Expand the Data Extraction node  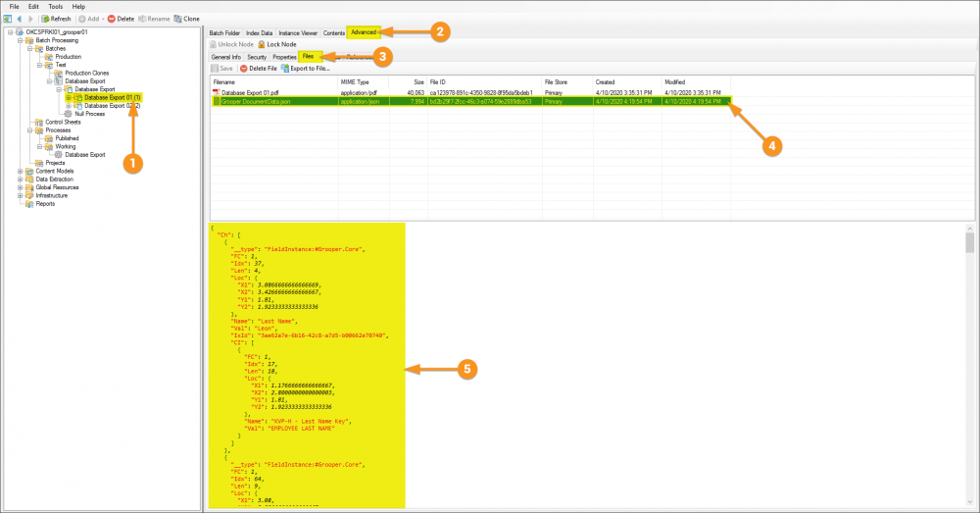(x=20, y=179)
